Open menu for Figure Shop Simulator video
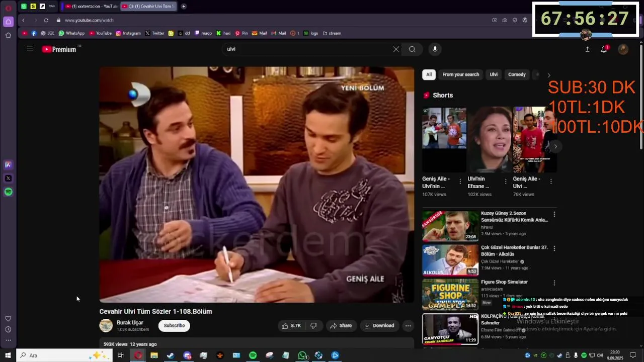 (x=554, y=283)
